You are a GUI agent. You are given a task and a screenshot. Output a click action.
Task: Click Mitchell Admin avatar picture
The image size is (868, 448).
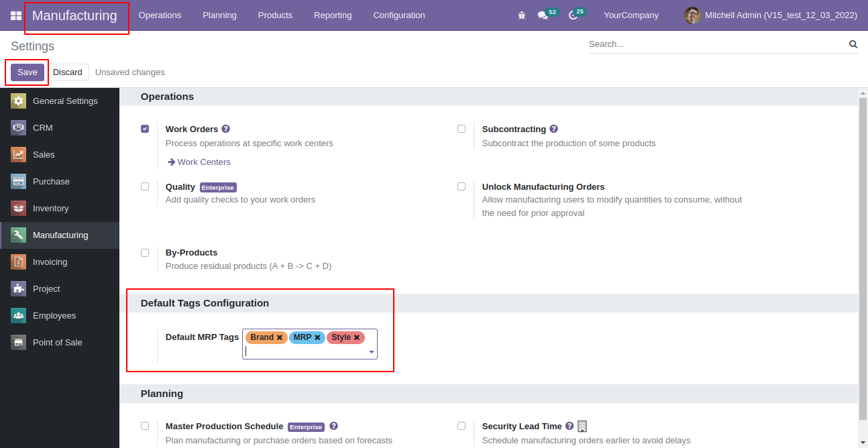coord(692,15)
